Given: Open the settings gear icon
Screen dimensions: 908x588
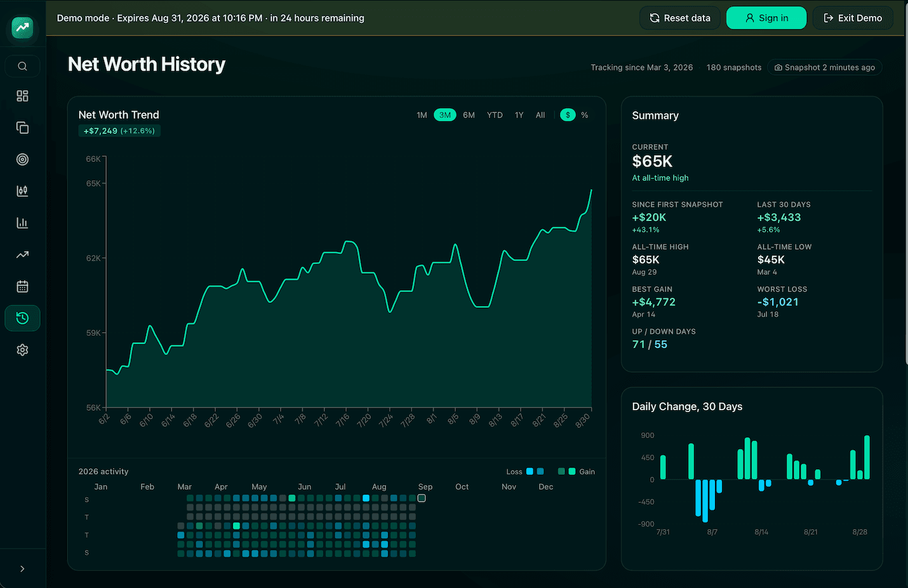Looking at the screenshot, I should pos(22,350).
